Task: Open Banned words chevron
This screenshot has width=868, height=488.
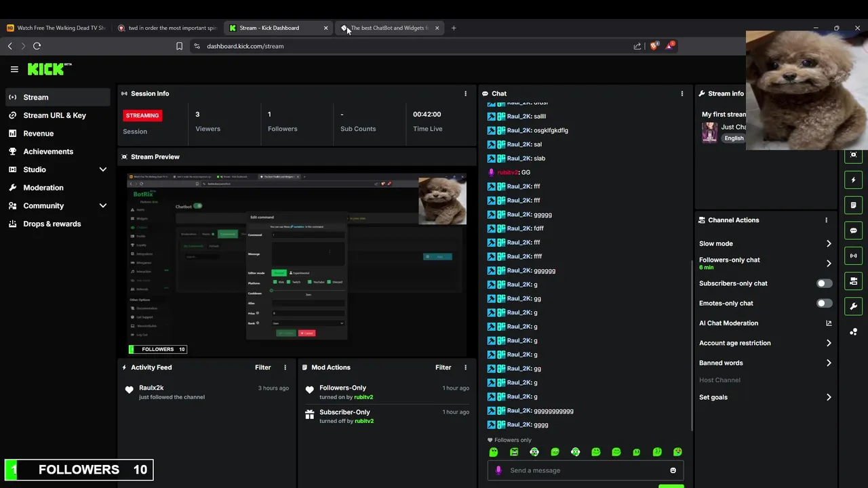Action: coord(829,363)
